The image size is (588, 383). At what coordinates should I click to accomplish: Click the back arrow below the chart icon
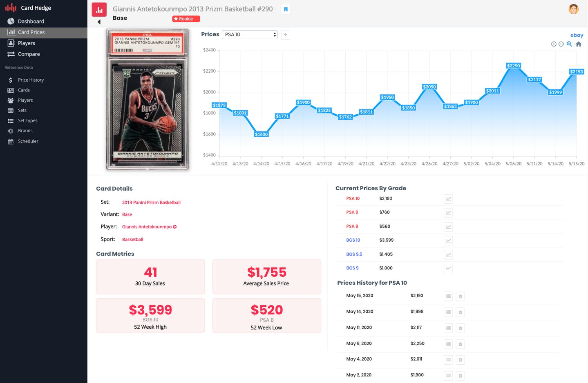click(99, 22)
